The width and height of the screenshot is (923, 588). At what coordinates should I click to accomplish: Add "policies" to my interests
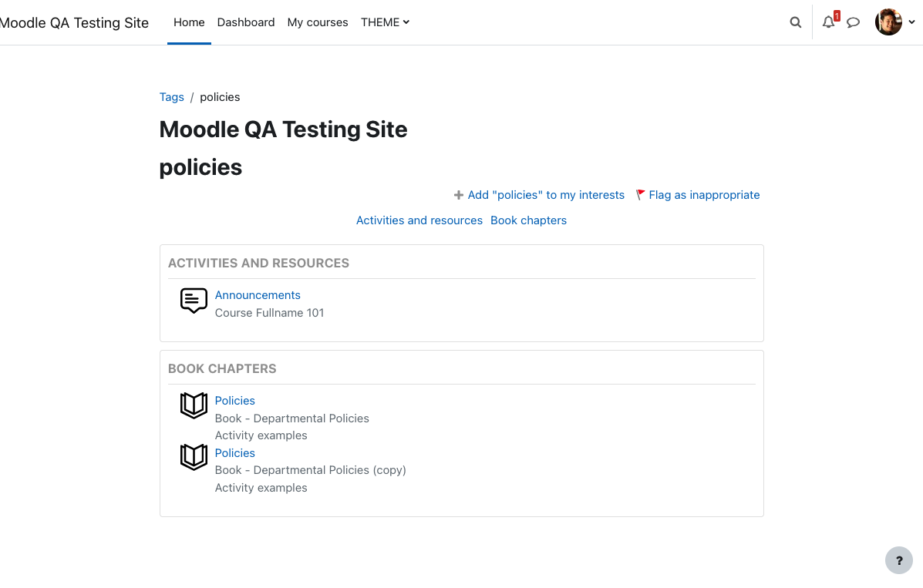pos(546,195)
